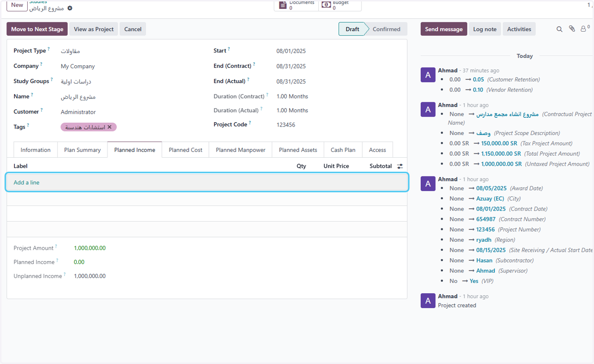594x364 pixels.
Task: Click 1,150,000.00 SR total amount
Action: [x=501, y=154]
